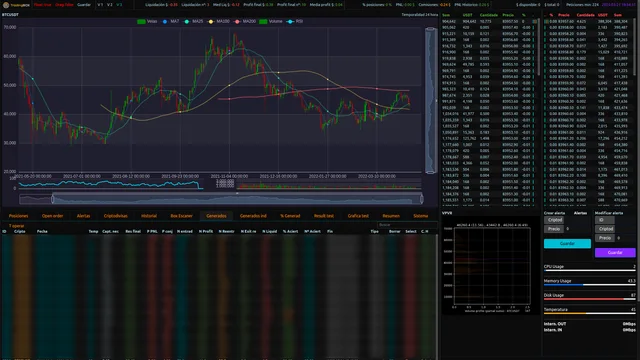Viewport: 640px width, 360px height.
Task: Click the TradingBOX logo icon
Action: point(6,5)
